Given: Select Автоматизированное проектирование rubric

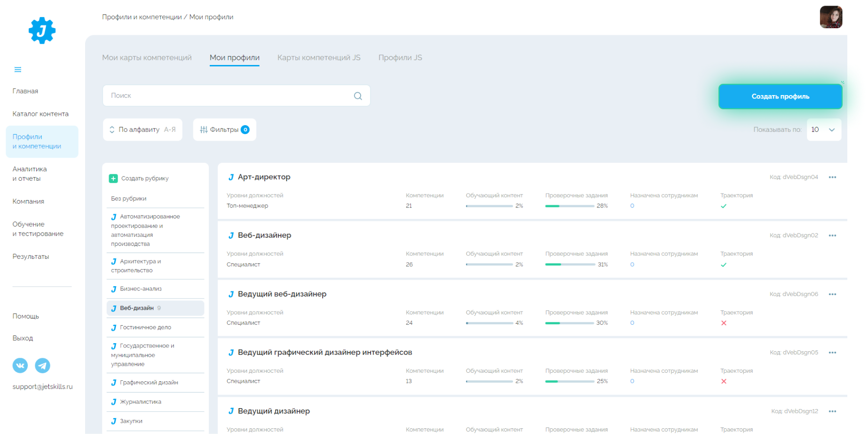Looking at the screenshot, I should (x=155, y=230).
